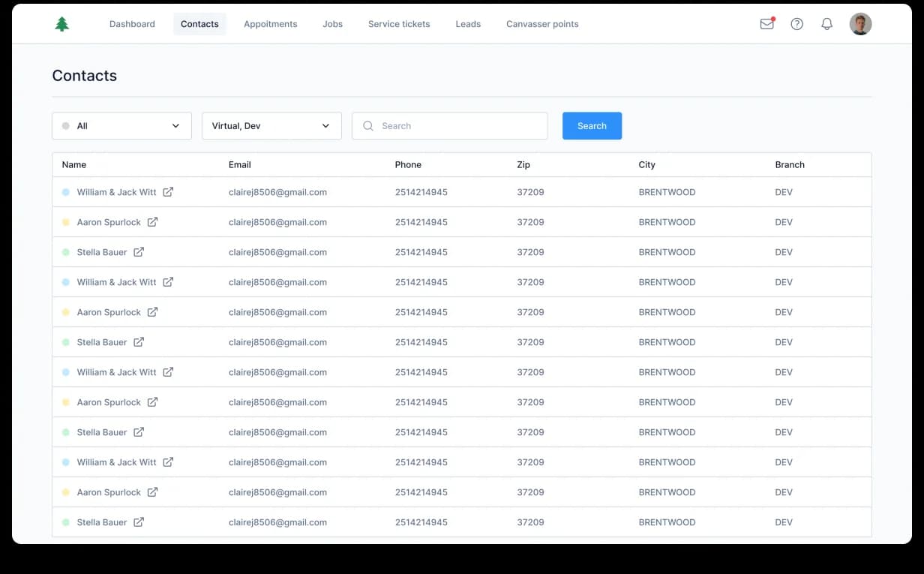Expand the All status dropdown
This screenshot has height=574, width=924.
pos(121,126)
